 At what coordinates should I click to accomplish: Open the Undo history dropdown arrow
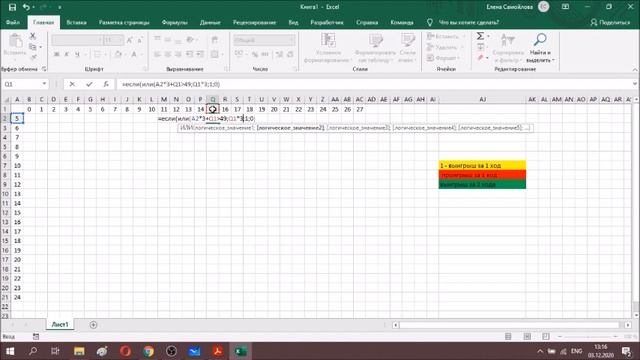tap(33, 7)
